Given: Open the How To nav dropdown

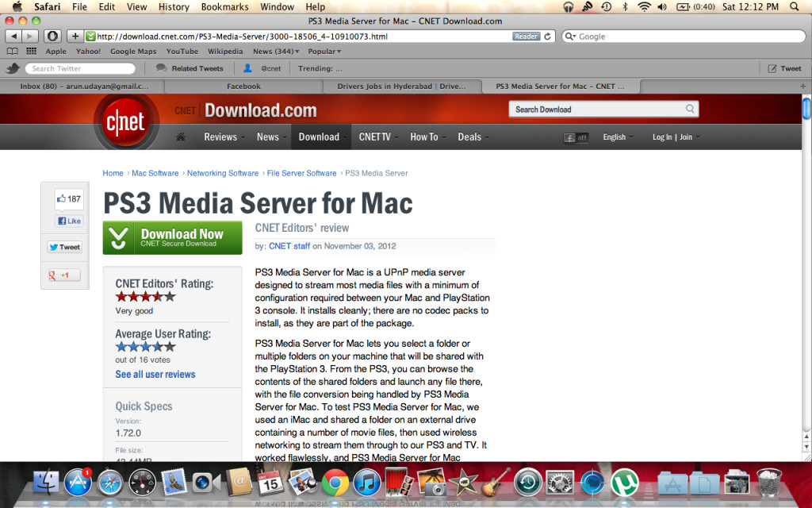Looking at the screenshot, I should [x=427, y=137].
